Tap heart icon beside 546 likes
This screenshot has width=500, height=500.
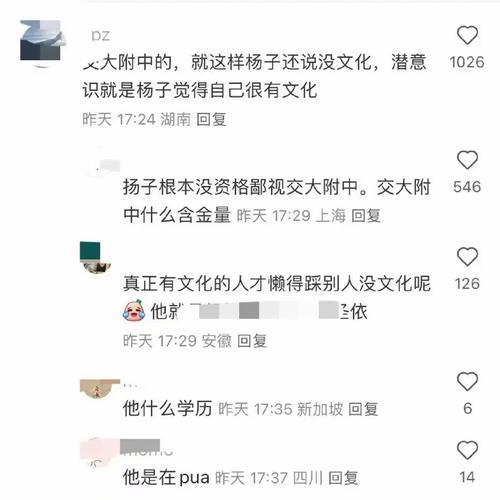(467, 160)
